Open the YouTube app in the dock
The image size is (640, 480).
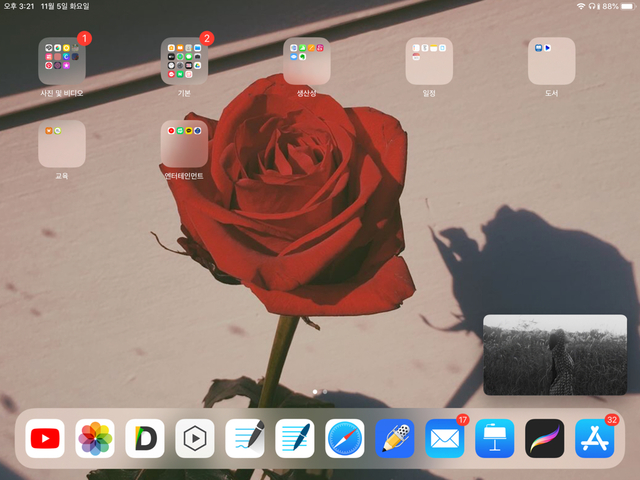45,438
